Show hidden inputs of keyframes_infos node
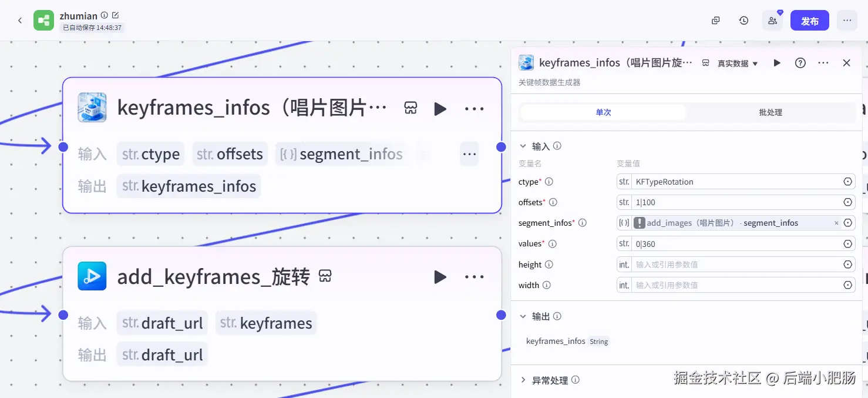The image size is (868, 398). (x=469, y=154)
